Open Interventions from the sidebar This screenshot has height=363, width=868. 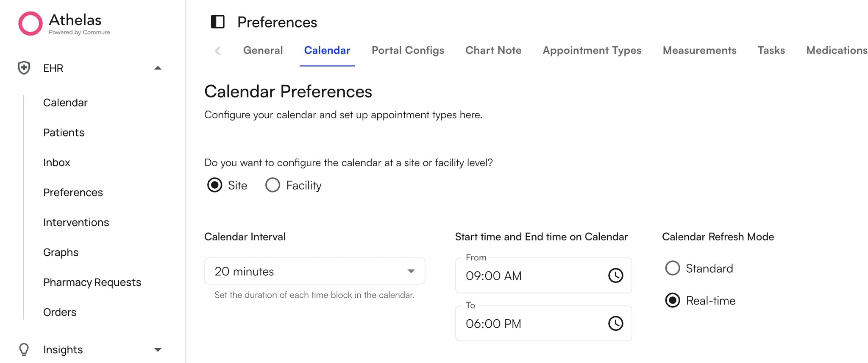click(76, 222)
